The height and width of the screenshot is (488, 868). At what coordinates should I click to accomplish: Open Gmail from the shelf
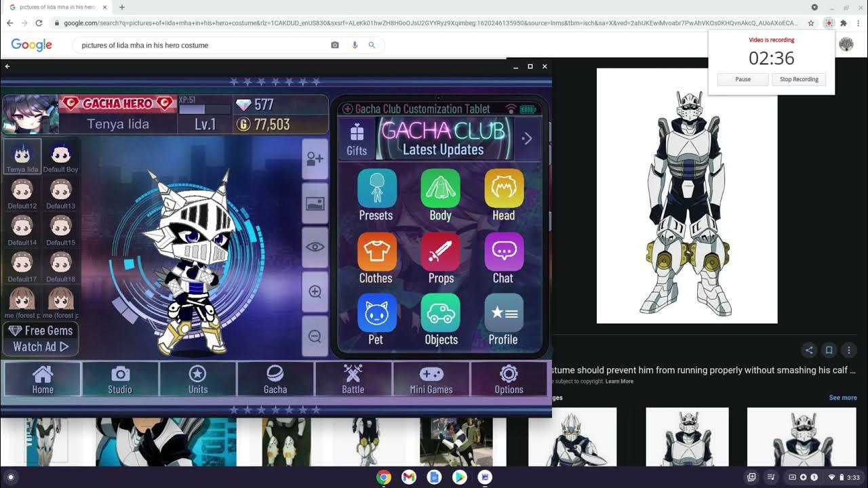[409, 477]
